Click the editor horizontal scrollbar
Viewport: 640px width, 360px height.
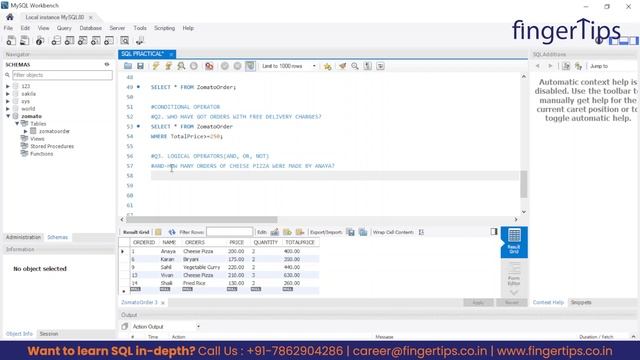pos(202,220)
